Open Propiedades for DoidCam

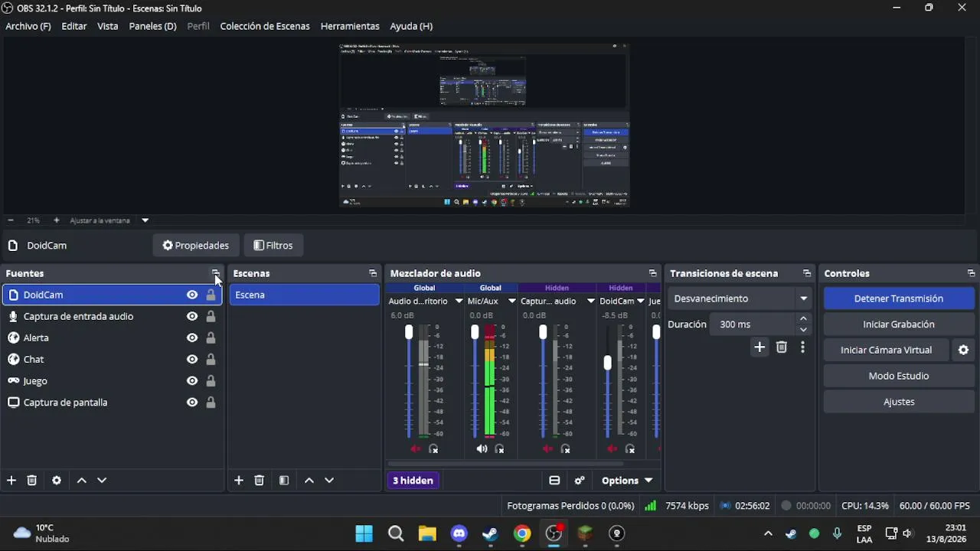[x=196, y=246]
